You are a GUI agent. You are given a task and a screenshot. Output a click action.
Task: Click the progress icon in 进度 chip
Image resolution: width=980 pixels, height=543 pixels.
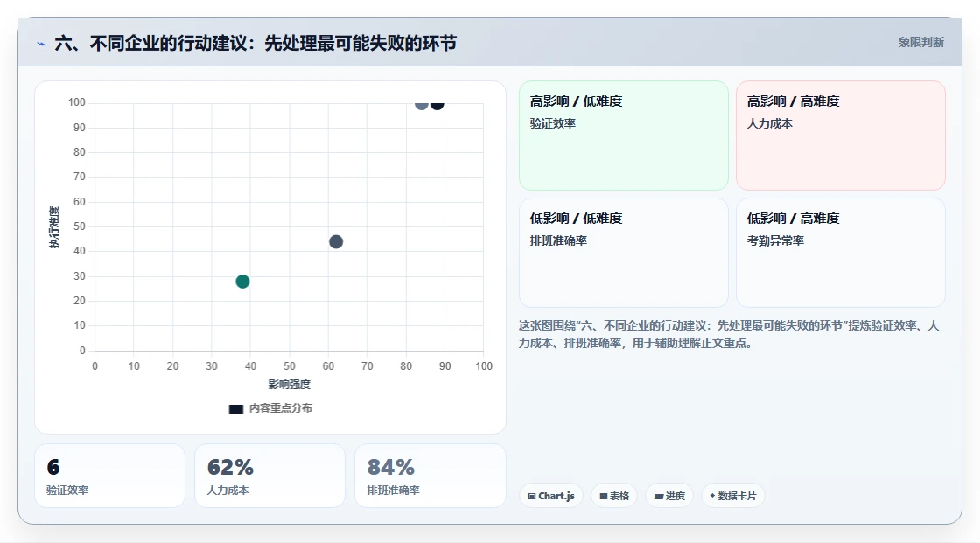(659, 496)
